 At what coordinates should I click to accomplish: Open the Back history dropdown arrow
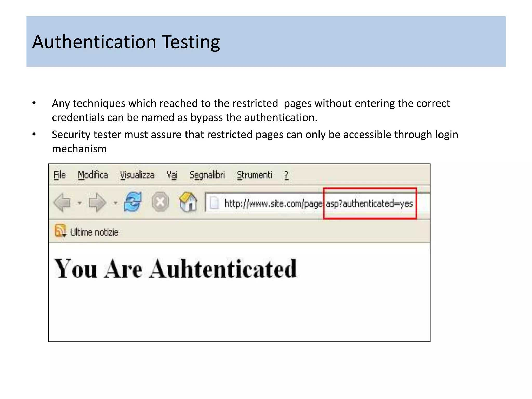coord(80,203)
